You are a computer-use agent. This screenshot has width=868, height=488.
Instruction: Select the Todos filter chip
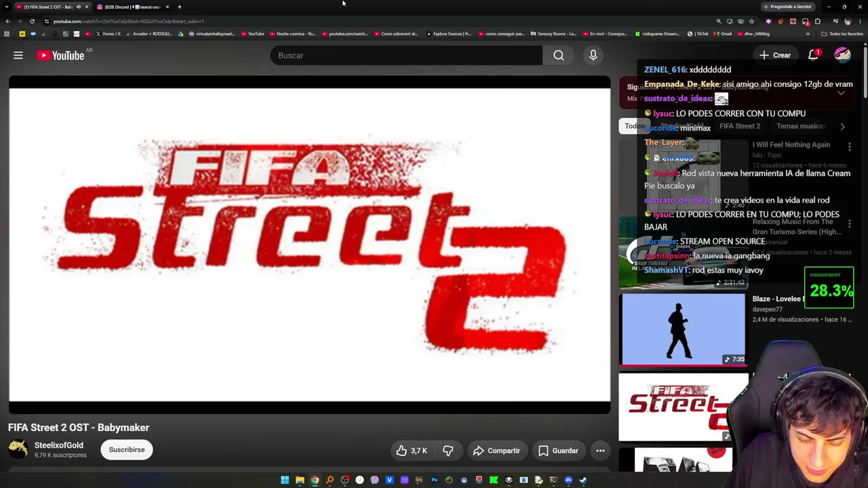635,126
